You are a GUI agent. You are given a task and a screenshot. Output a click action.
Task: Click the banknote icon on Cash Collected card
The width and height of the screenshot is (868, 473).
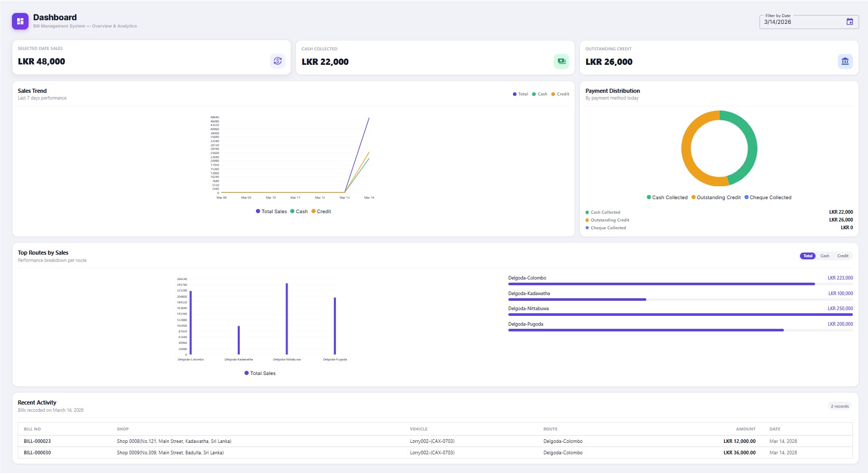click(x=561, y=60)
